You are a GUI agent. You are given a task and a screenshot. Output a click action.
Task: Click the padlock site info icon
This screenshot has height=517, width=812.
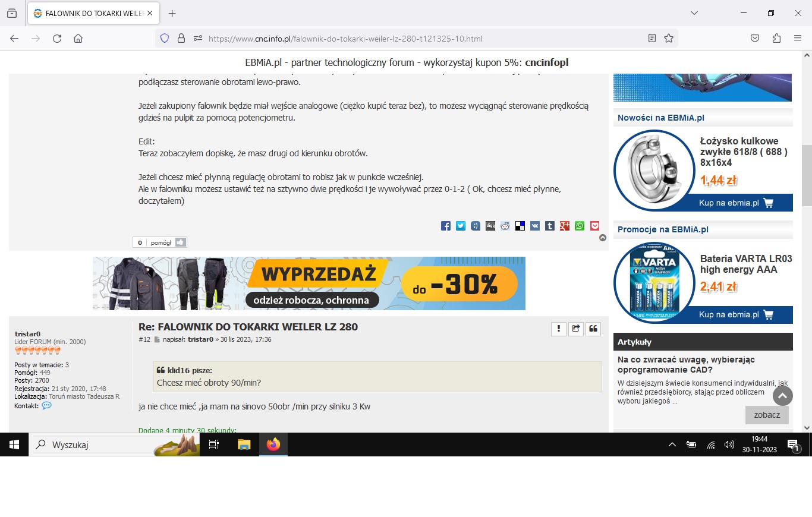181,39
